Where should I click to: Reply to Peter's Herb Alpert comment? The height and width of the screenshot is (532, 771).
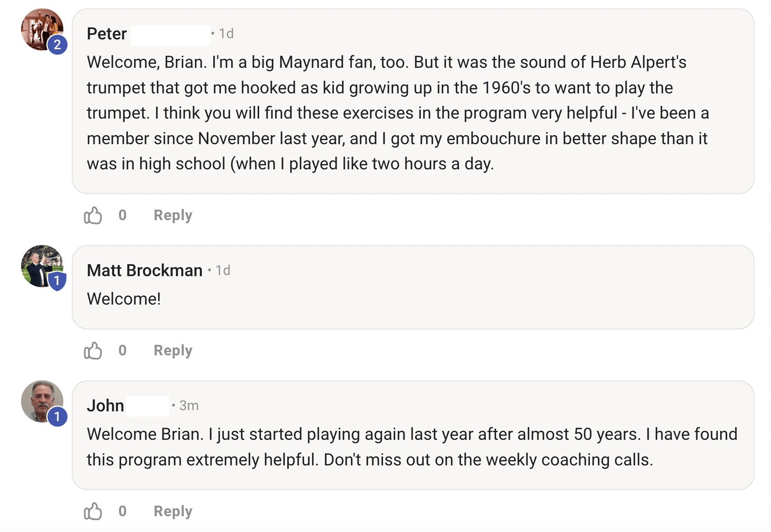tap(173, 215)
